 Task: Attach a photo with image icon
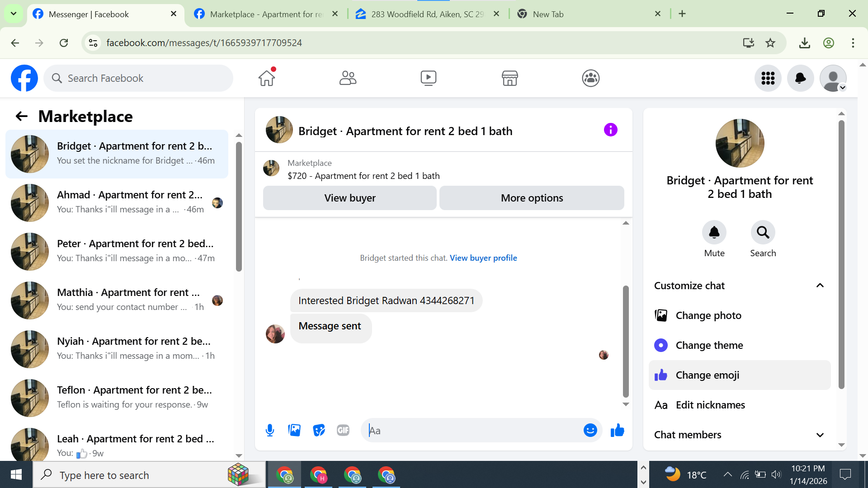tap(294, 430)
